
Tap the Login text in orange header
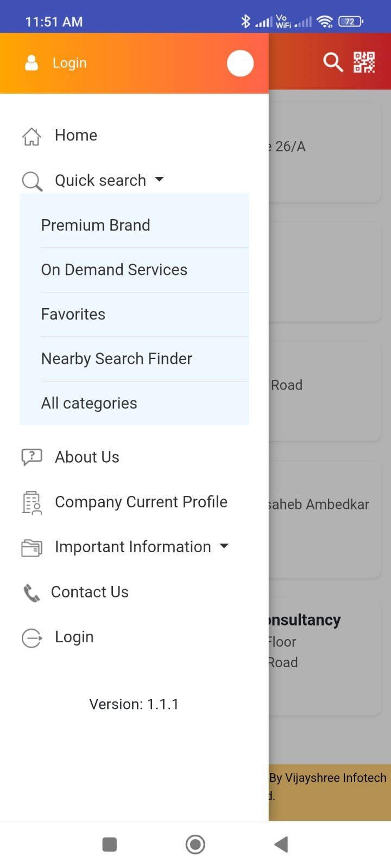[x=70, y=63]
